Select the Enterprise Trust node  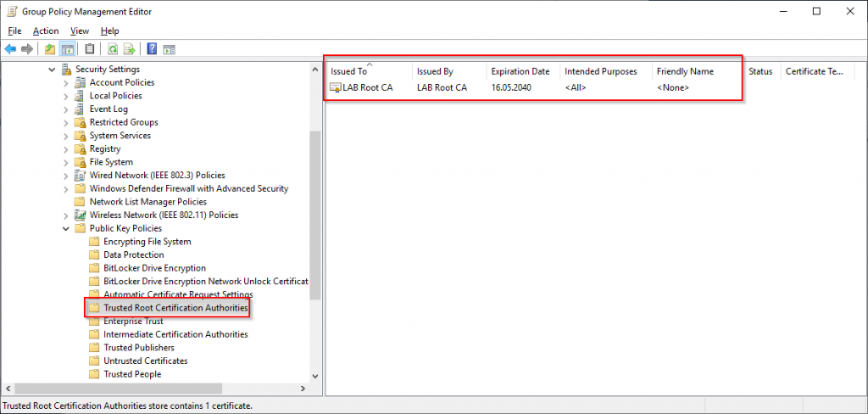click(x=133, y=321)
